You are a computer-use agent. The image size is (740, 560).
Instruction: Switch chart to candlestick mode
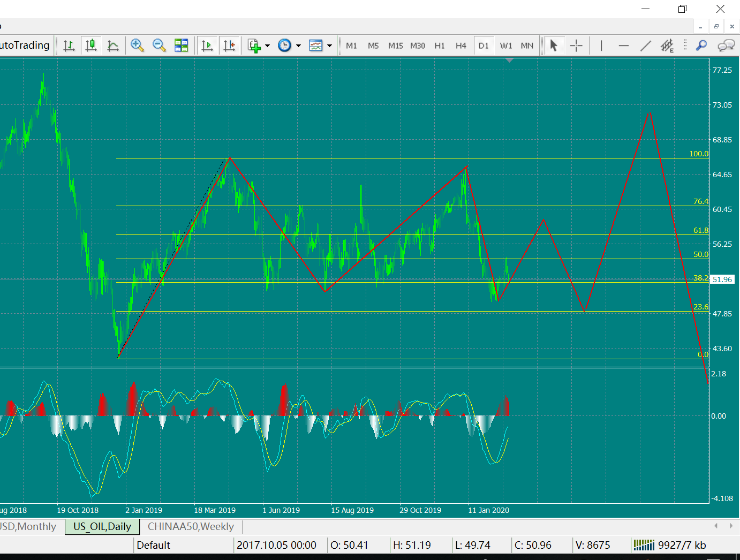pos(91,46)
